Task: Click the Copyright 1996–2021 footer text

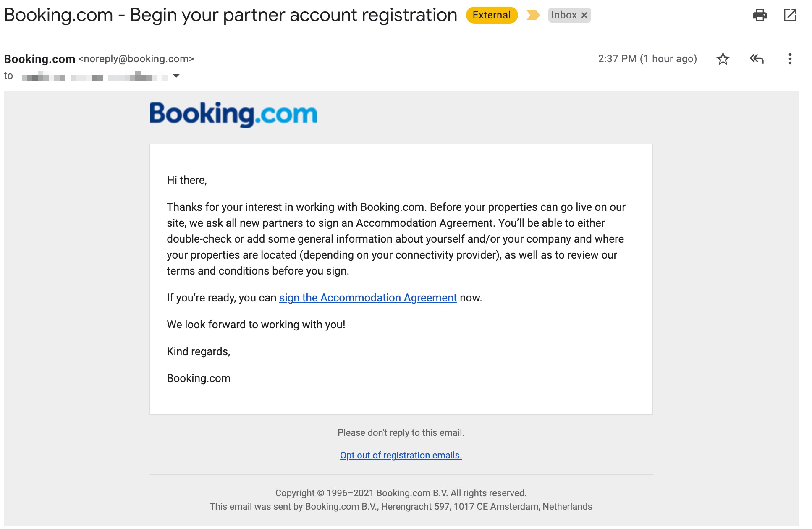Action: [401, 493]
